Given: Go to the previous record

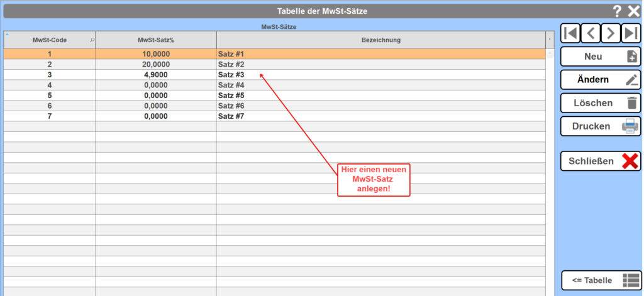Looking at the screenshot, I should [x=591, y=33].
